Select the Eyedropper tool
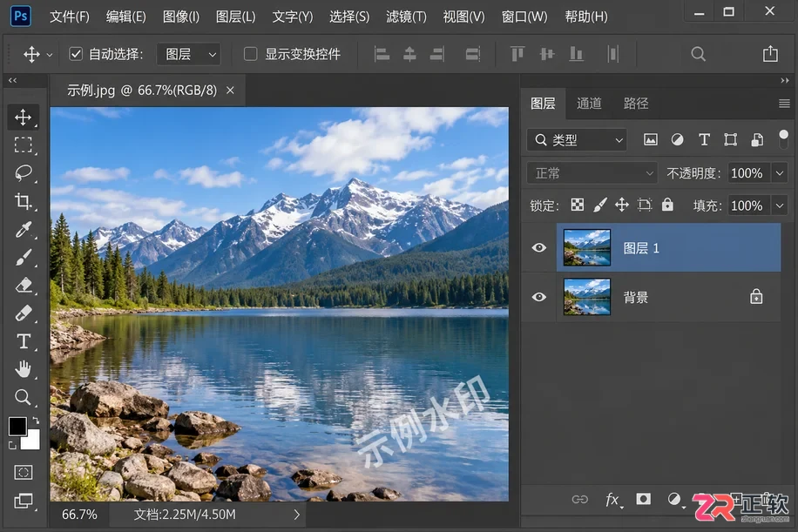The width and height of the screenshot is (798, 532). pyautogui.click(x=23, y=230)
